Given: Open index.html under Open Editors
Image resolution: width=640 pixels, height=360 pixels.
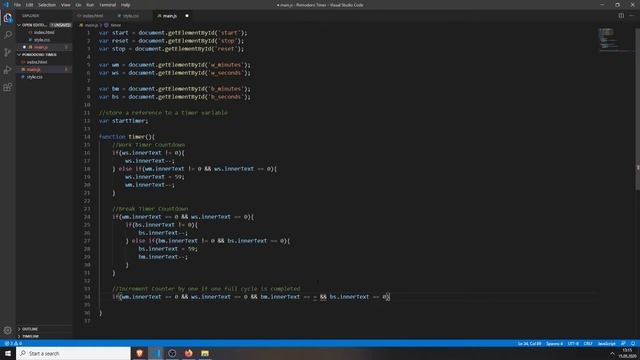Looking at the screenshot, I should (44, 32).
